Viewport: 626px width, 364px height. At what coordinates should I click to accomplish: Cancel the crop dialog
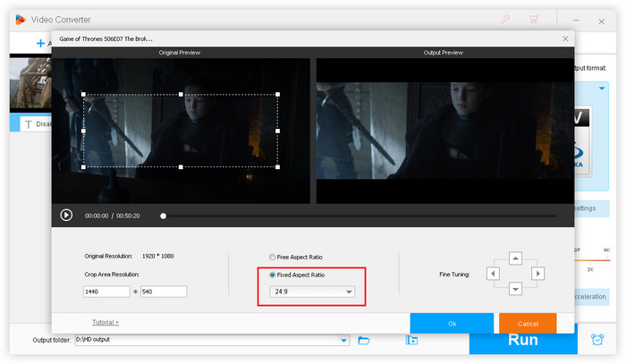coord(528,323)
